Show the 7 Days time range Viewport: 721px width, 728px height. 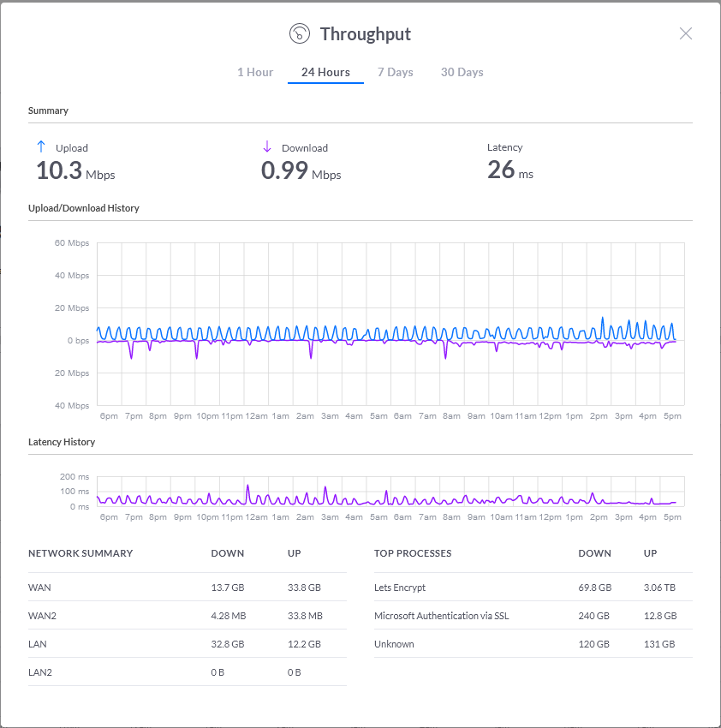(396, 72)
